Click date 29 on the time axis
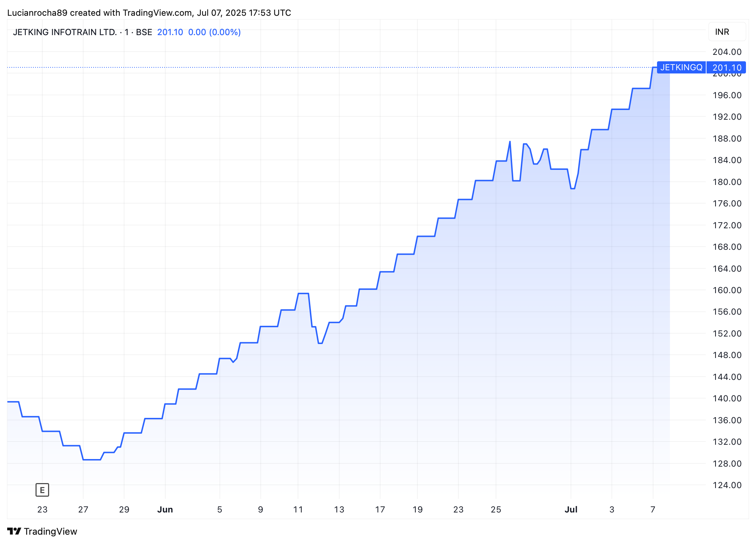 pyautogui.click(x=124, y=510)
